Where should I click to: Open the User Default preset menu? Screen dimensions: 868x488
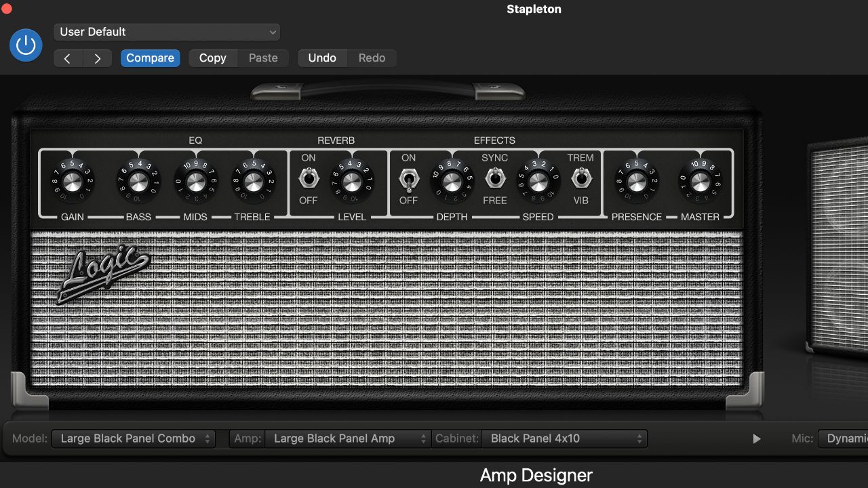pos(167,32)
